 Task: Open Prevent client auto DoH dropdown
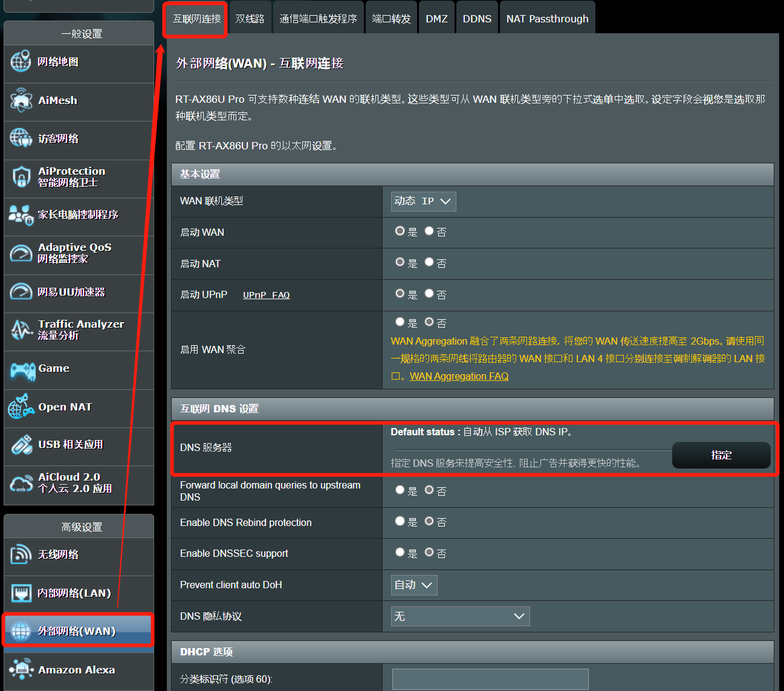click(414, 585)
